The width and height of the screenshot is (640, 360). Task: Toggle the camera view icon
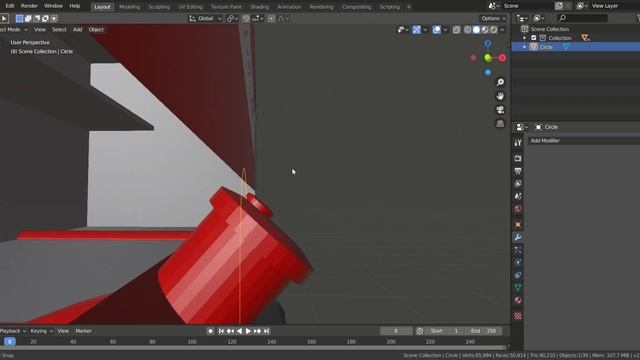(500, 110)
